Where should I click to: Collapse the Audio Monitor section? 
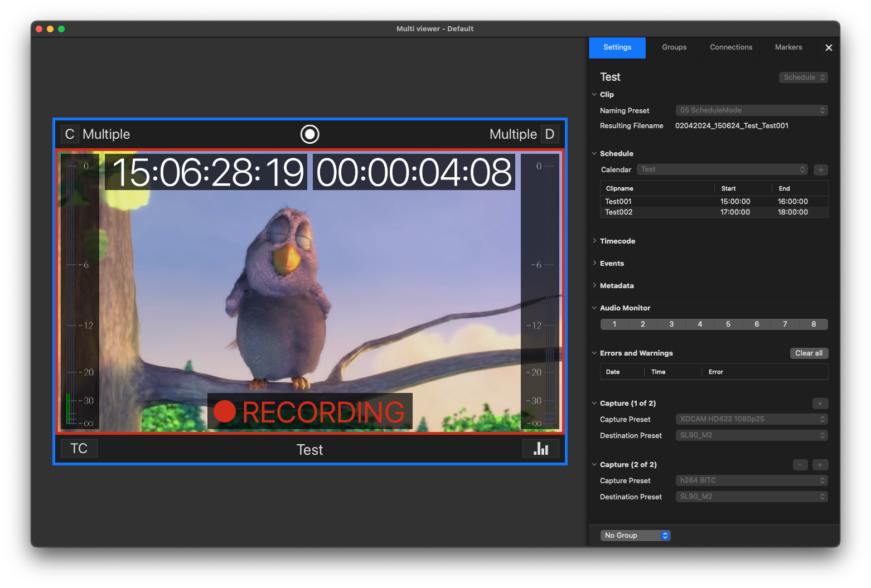594,308
